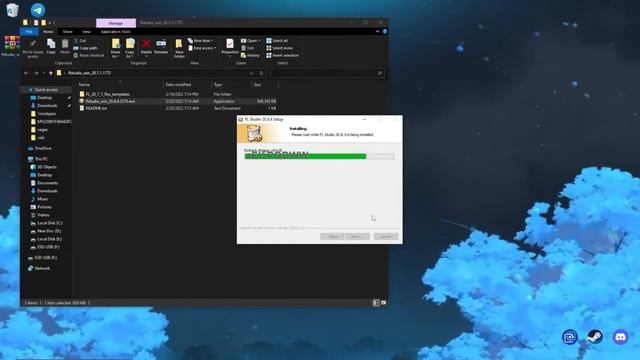This screenshot has width=640, height=360.
Task: Click Paste shortcut in the ribbon
Action: (x=89, y=55)
